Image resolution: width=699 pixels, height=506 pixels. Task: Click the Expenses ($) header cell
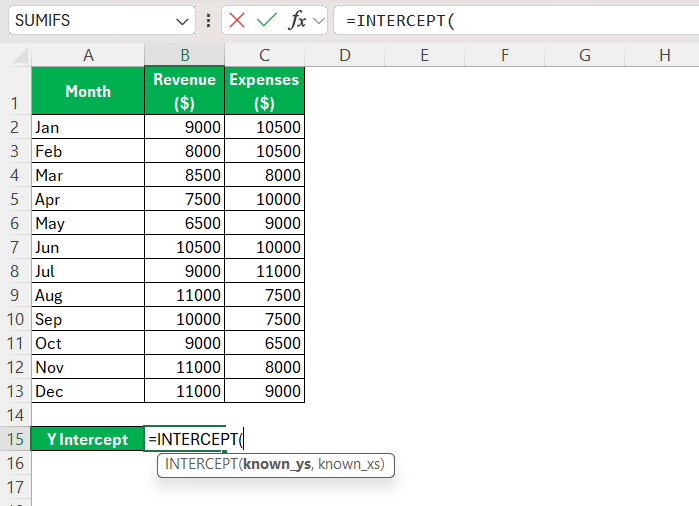point(264,91)
